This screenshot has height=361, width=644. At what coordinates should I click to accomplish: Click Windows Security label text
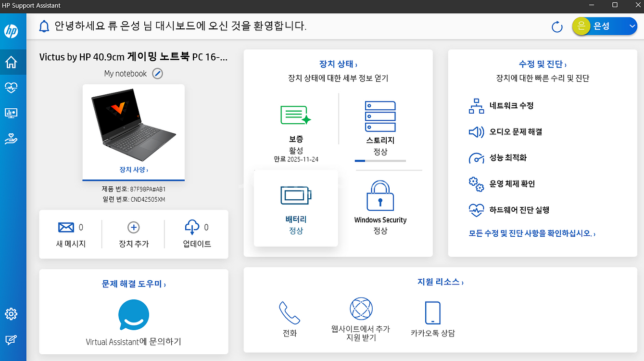pyautogui.click(x=380, y=220)
